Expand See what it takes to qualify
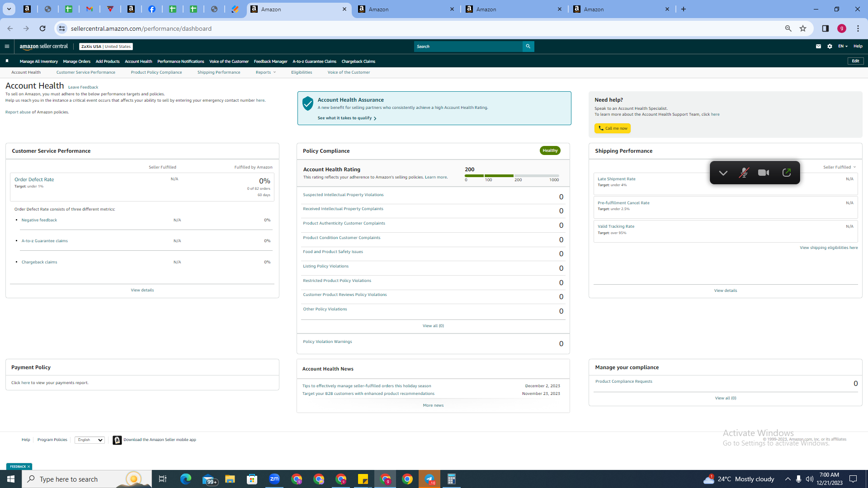This screenshot has height=488, width=868. coord(347,118)
